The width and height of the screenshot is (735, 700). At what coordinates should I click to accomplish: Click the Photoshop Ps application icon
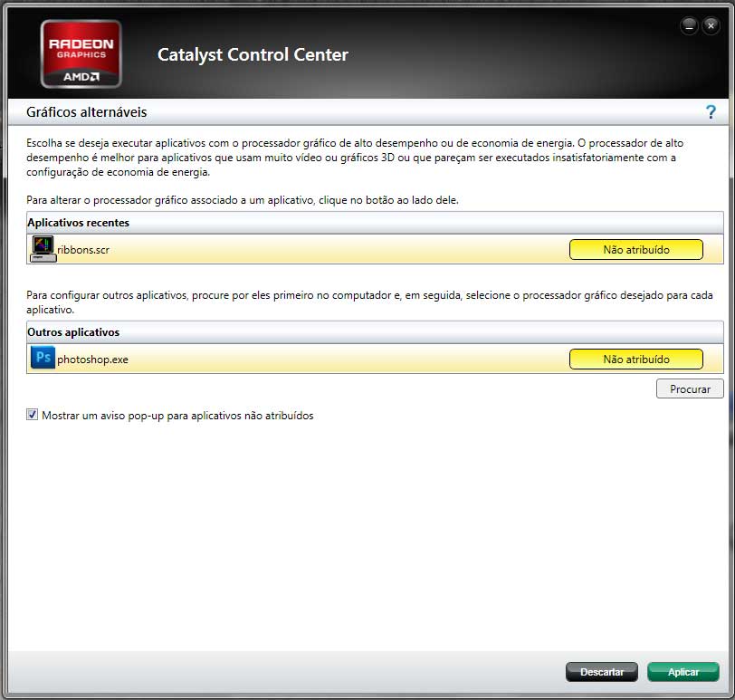pos(43,358)
